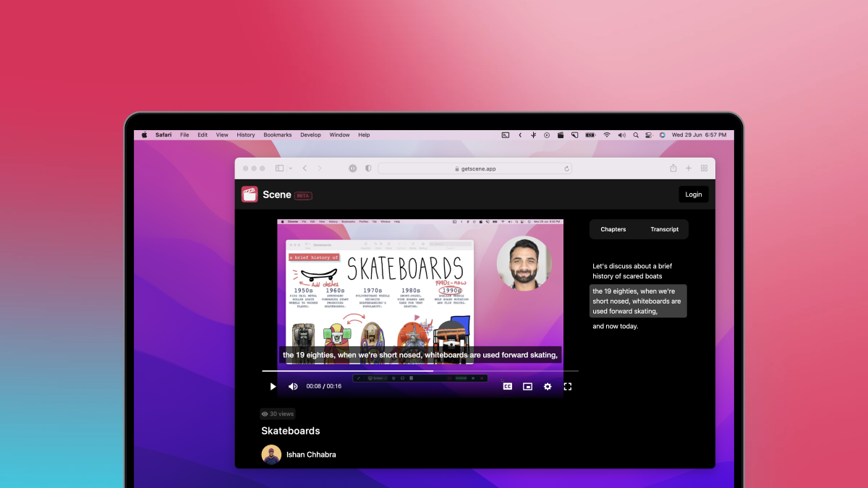Open Control Center in the menu bar
This screenshot has width=868, height=488.
coord(650,135)
